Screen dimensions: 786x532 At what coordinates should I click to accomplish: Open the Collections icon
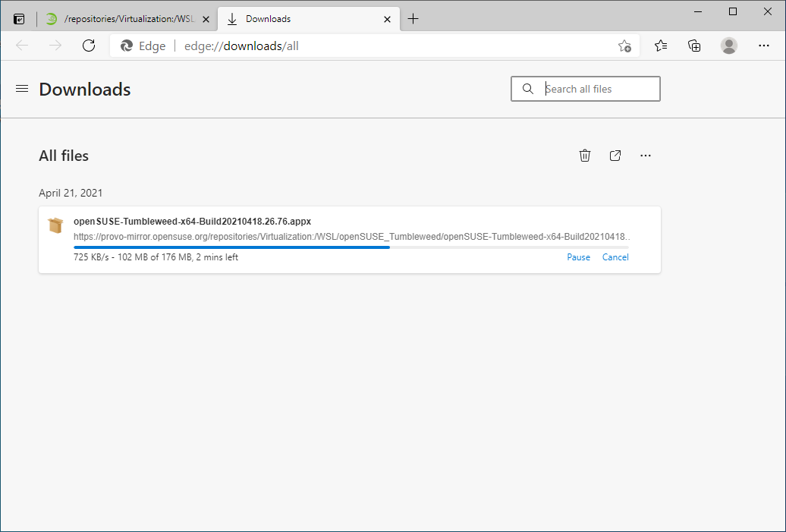coord(694,46)
